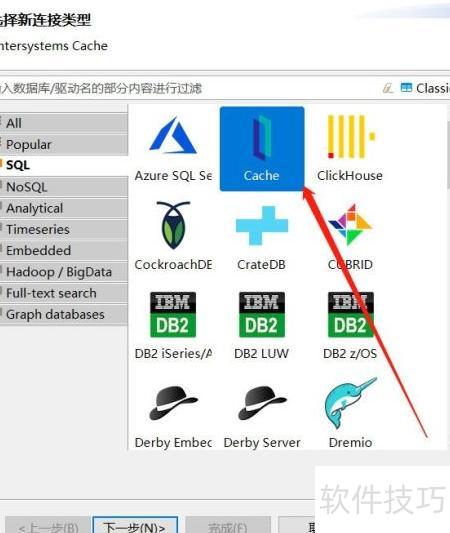Open the Popular category
This screenshot has width=450, height=533.
64,144
